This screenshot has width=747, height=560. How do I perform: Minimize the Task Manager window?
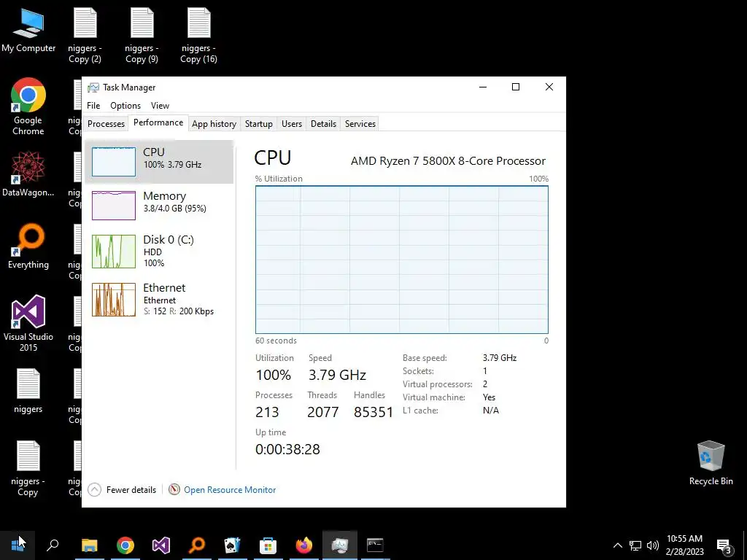click(x=483, y=87)
